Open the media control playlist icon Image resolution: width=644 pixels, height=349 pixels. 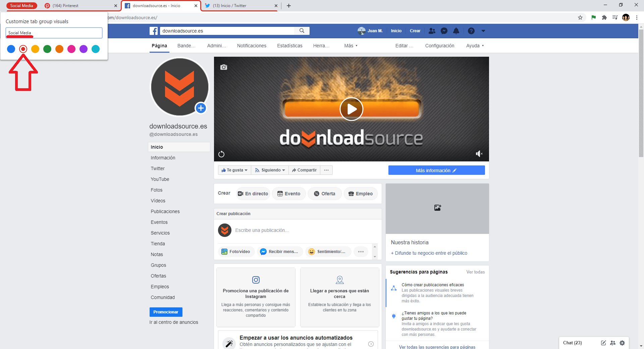(x=615, y=17)
